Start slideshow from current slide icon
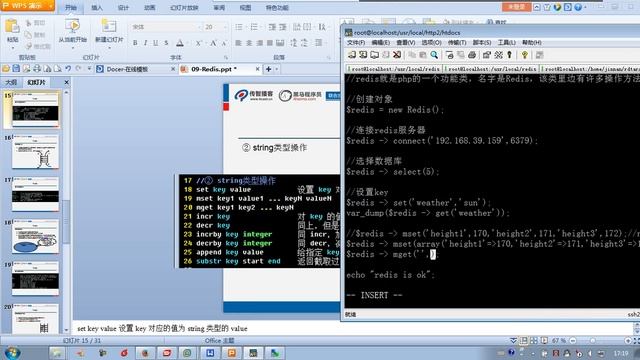 coord(73,26)
